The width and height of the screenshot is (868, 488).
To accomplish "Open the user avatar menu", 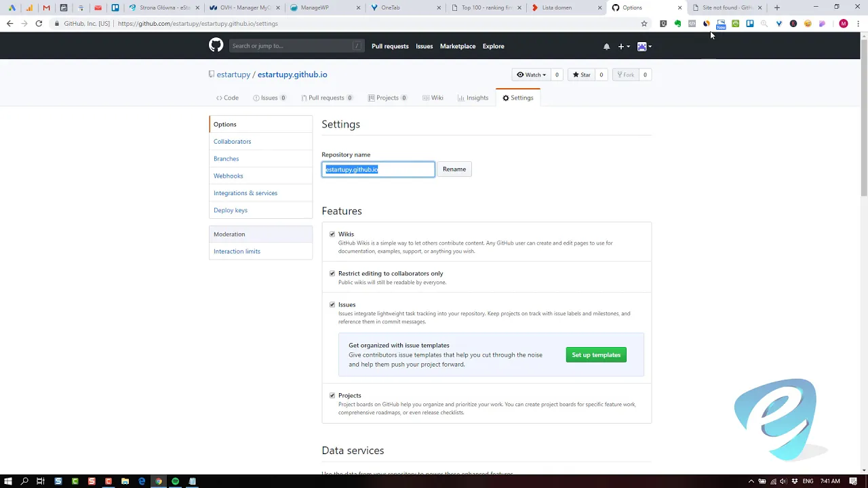I will click(644, 47).
